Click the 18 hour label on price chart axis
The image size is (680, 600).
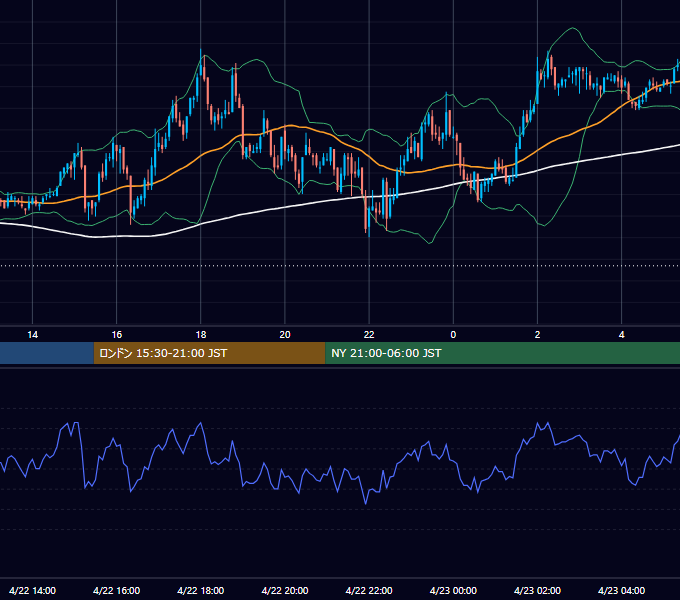click(201, 335)
